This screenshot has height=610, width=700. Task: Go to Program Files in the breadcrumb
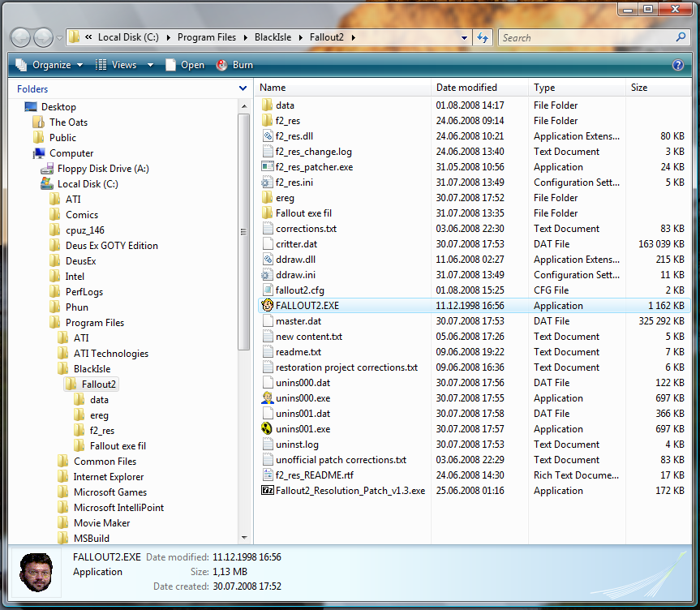(207, 37)
